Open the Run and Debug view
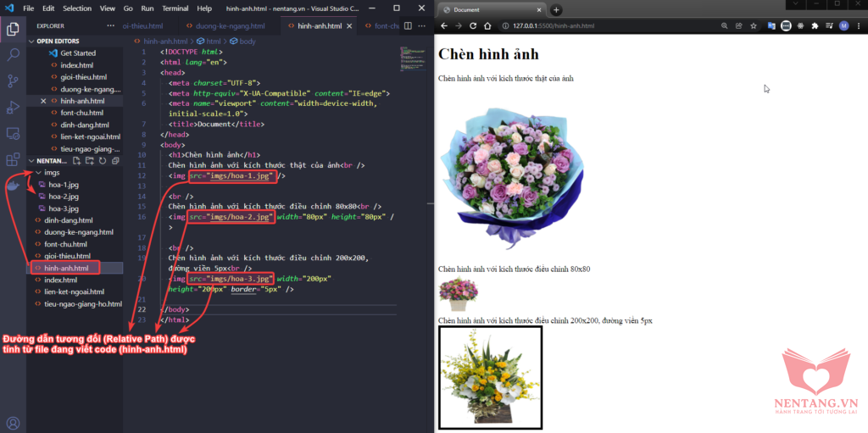The image size is (868, 433). pyautogui.click(x=13, y=108)
